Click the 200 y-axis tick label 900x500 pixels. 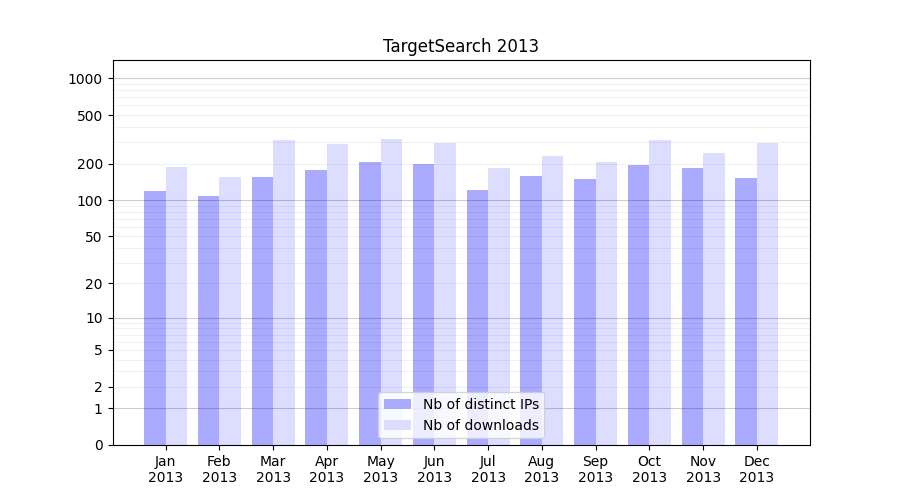click(90, 164)
